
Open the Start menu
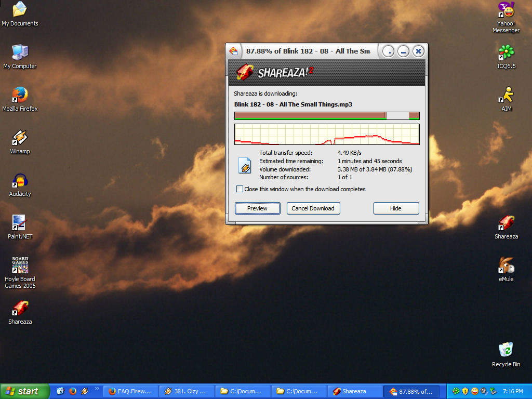24,391
